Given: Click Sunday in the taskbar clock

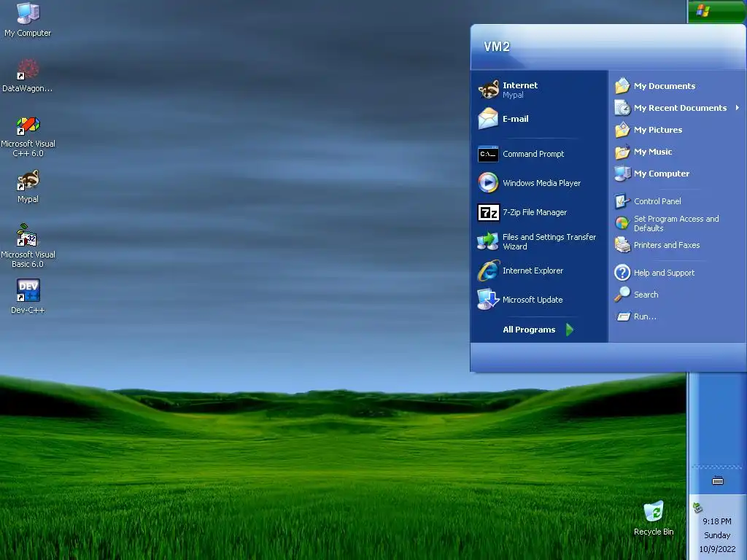Looking at the screenshot, I should click(x=717, y=535).
